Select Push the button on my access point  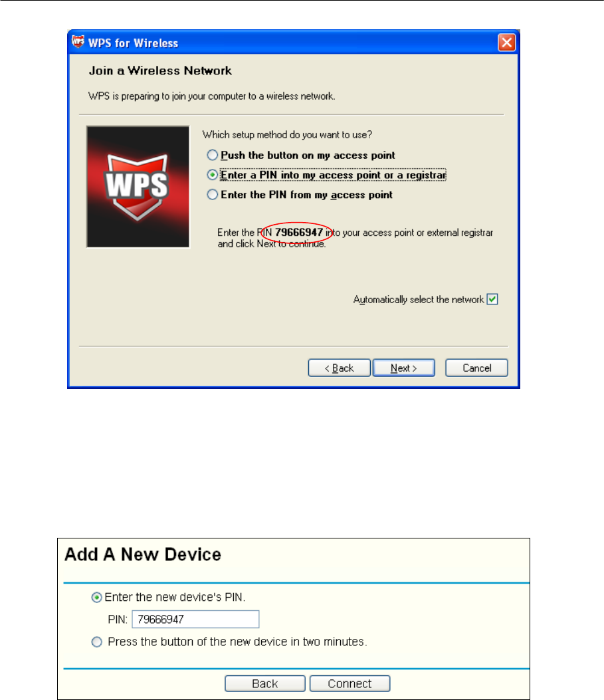(213, 156)
